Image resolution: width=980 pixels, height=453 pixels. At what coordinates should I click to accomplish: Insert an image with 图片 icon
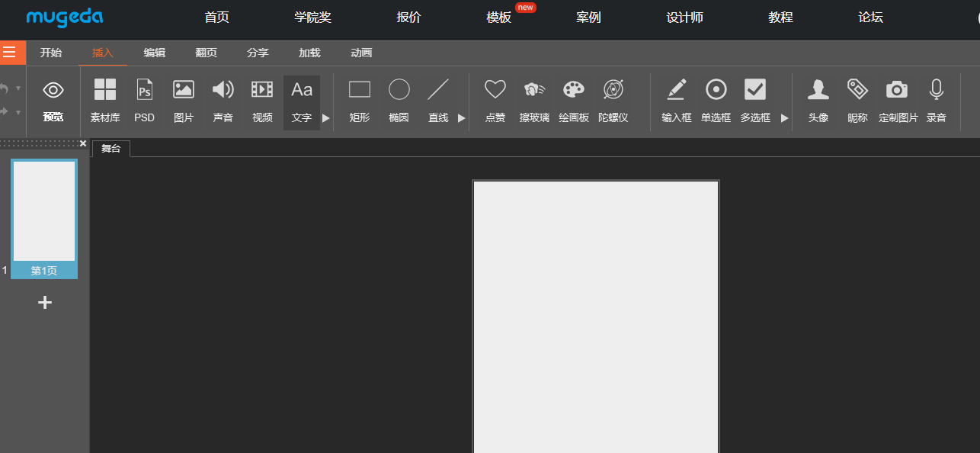184,102
